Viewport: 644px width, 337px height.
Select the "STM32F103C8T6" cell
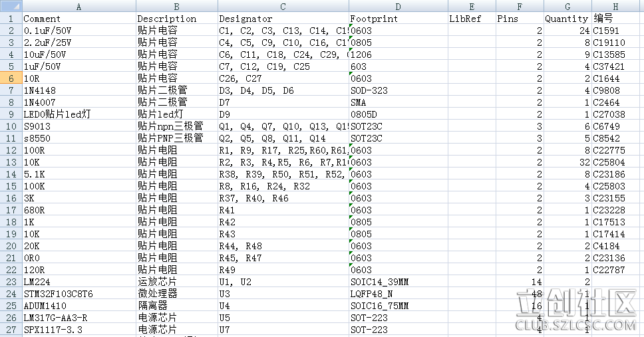click(79, 294)
